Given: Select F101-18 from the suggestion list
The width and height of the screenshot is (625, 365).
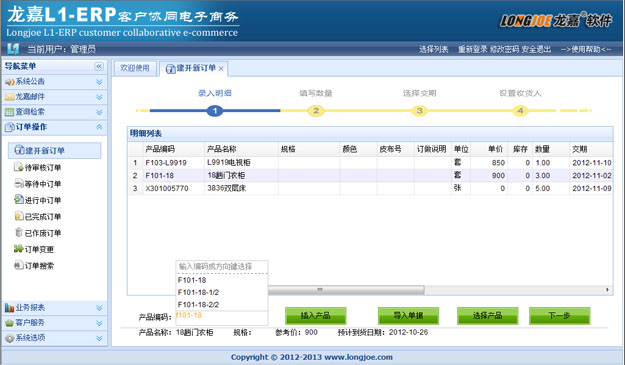Looking at the screenshot, I should click(222, 280).
